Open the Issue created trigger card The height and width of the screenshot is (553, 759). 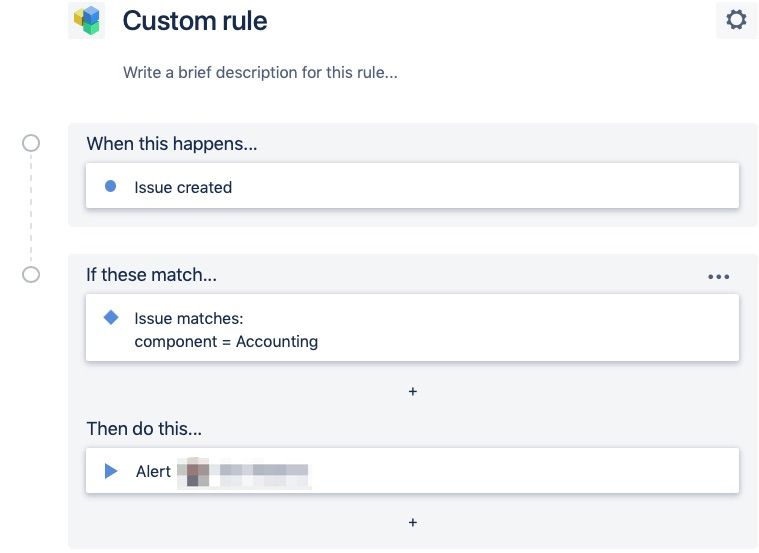click(412, 186)
